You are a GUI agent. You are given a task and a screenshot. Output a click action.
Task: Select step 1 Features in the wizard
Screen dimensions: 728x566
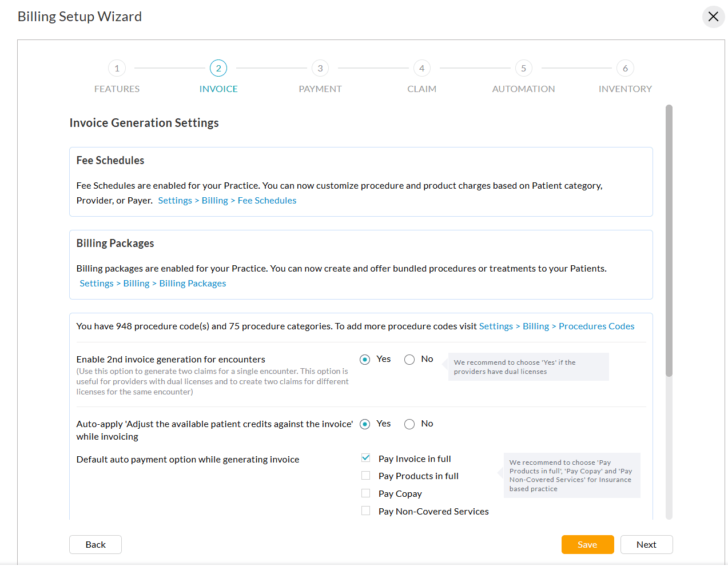[x=117, y=68]
